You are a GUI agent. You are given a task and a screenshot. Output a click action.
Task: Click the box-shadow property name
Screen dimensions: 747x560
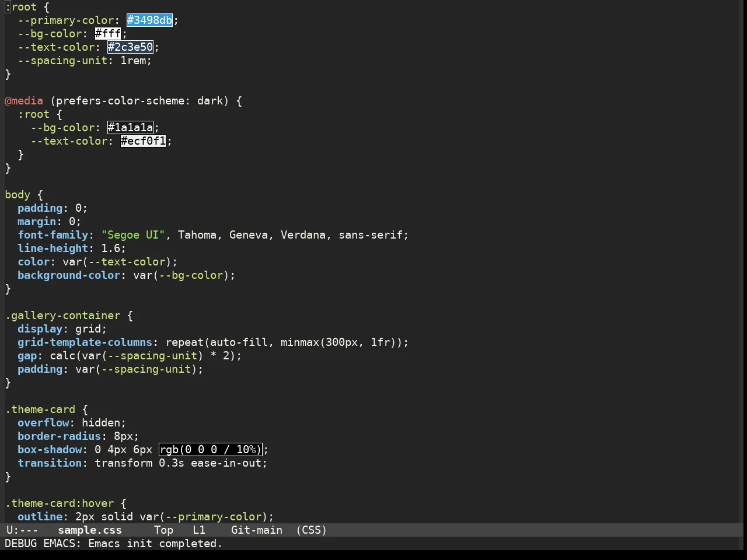click(50, 450)
